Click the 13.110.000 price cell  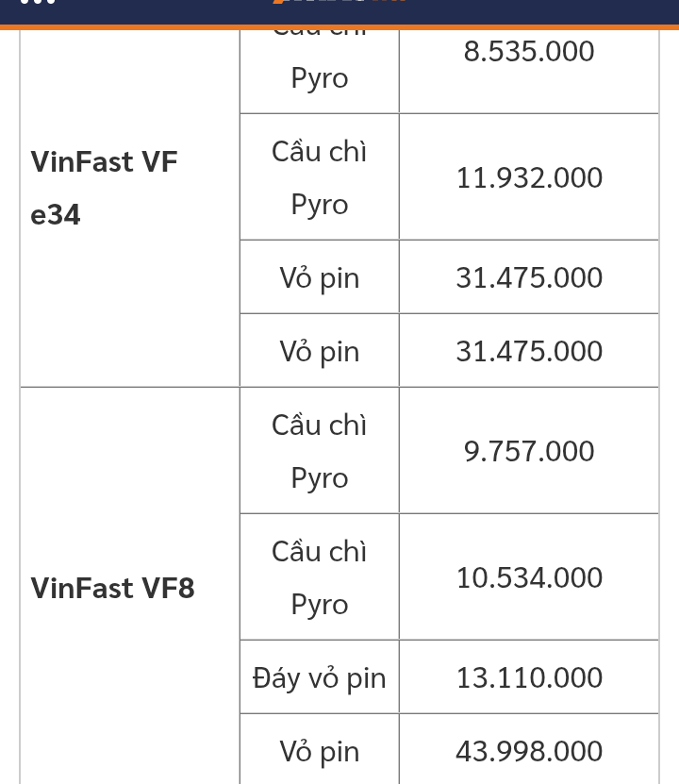tap(529, 677)
